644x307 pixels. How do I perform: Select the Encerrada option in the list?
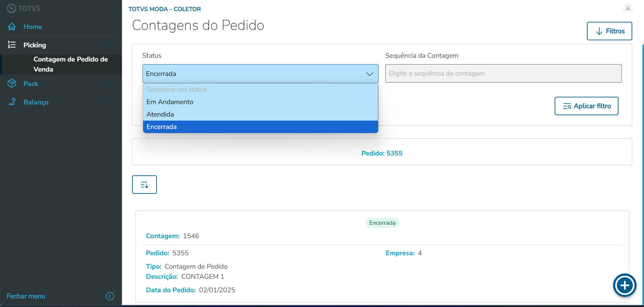pos(162,127)
